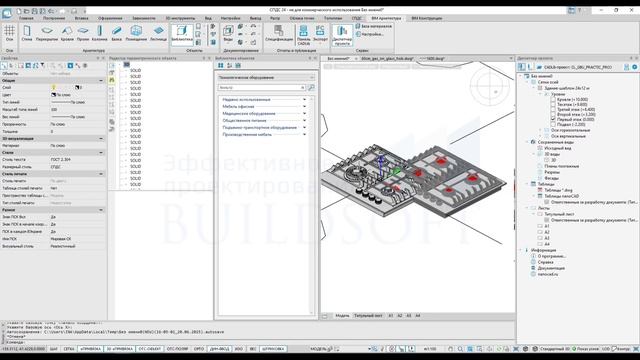The height and width of the screenshot is (360, 640).
Task: Select the Проем (opening) tool
Action: [x=83, y=33]
